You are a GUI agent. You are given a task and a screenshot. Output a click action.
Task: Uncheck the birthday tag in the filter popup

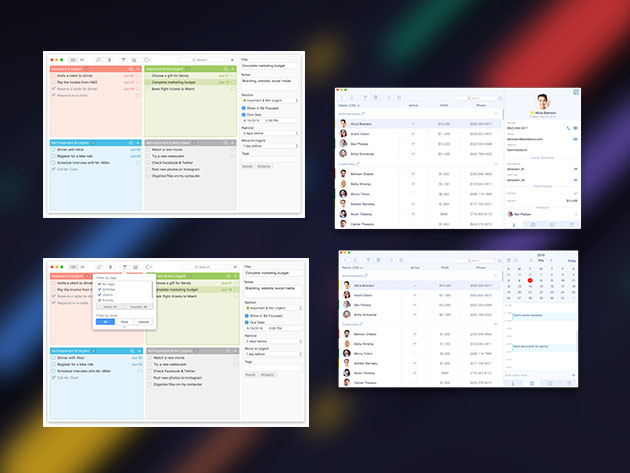point(99,289)
